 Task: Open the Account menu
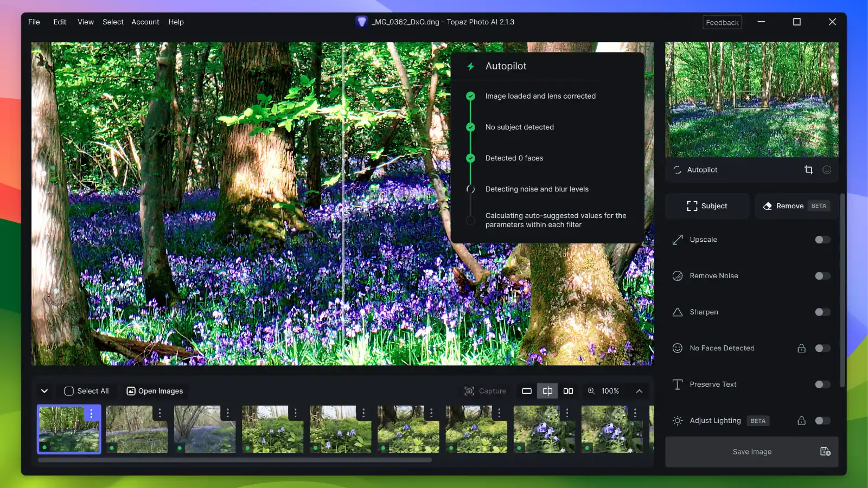click(x=145, y=22)
